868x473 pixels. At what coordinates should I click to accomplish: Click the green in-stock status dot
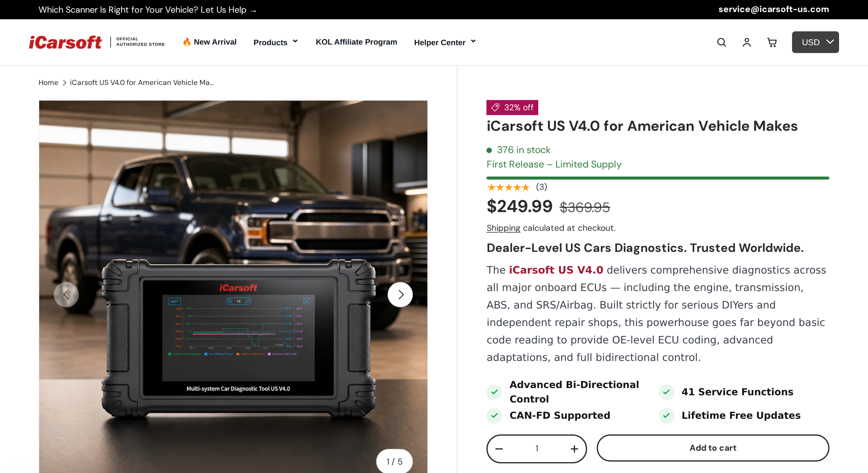(489, 150)
